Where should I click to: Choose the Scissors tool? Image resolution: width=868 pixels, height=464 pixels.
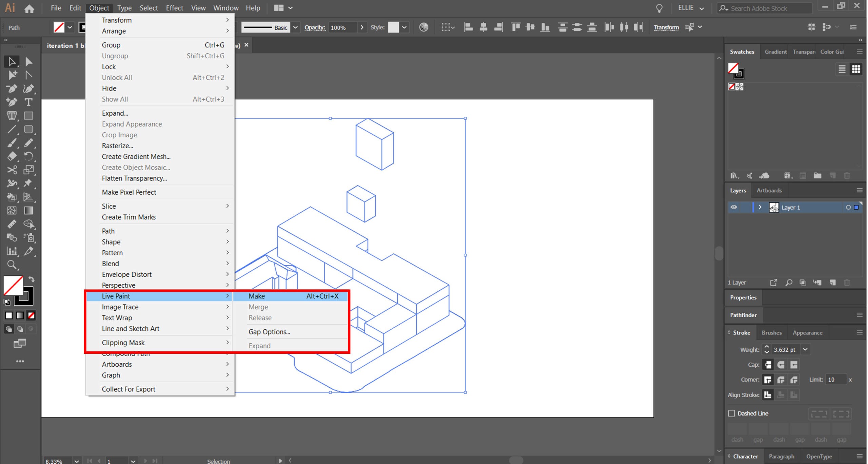pyautogui.click(x=12, y=170)
